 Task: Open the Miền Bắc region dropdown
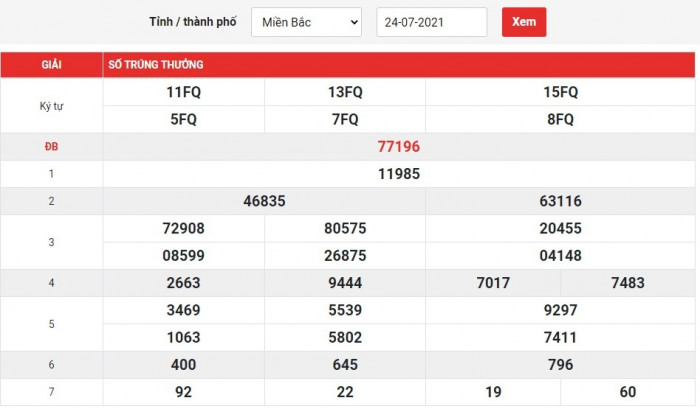tap(306, 22)
